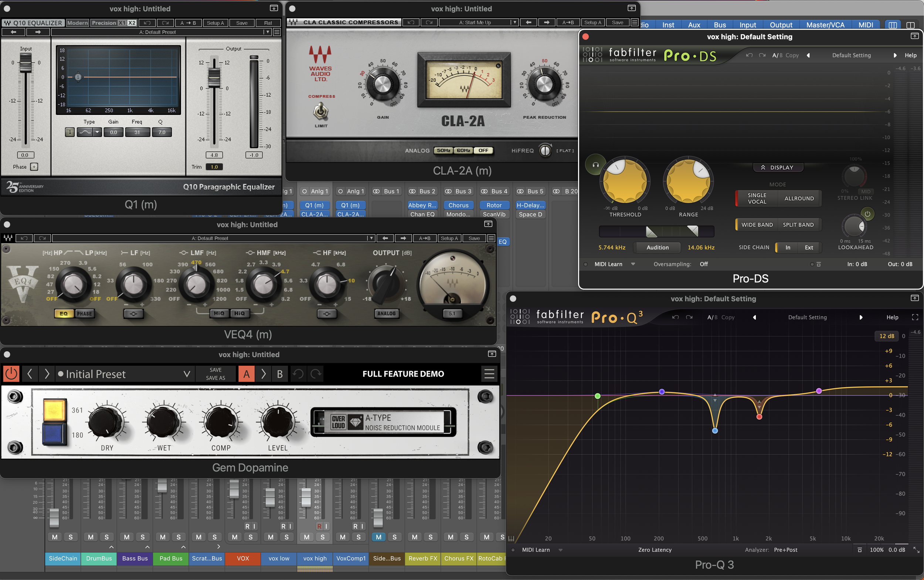Screen dimensions: 924x580
Task: Collapse the Pro-DS DISPLAY expander
Action: click(x=778, y=168)
